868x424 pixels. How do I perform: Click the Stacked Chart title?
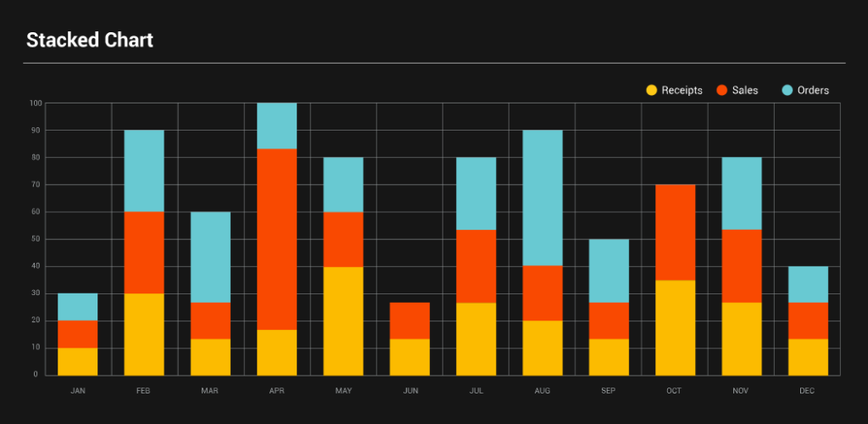pyautogui.click(x=90, y=40)
